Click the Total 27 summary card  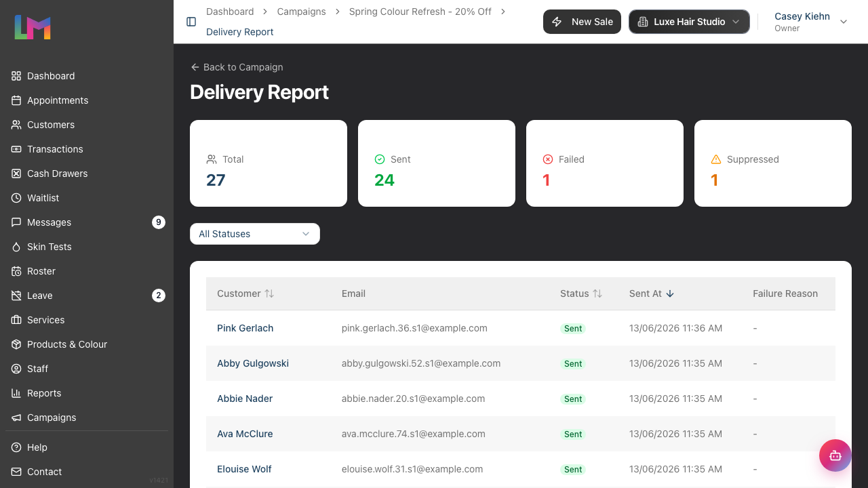coord(269,163)
